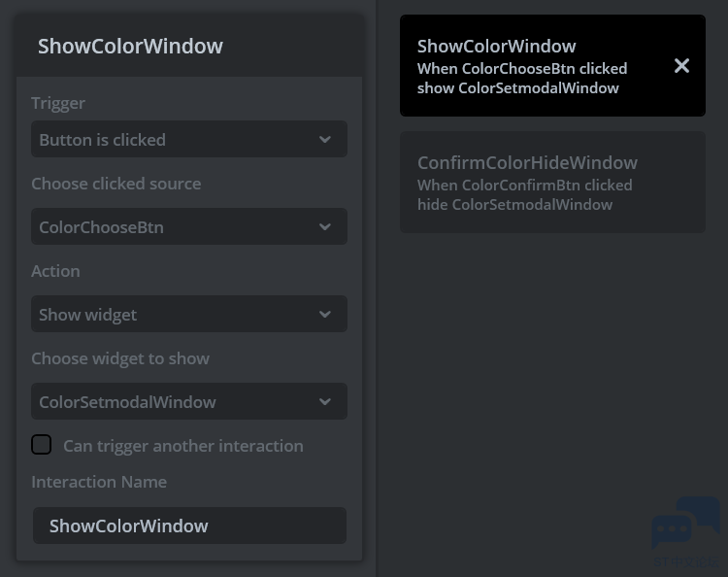Expand the ColorChooseBtn clicked source dropdown
This screenshot has width=728, height=577.
175,227
